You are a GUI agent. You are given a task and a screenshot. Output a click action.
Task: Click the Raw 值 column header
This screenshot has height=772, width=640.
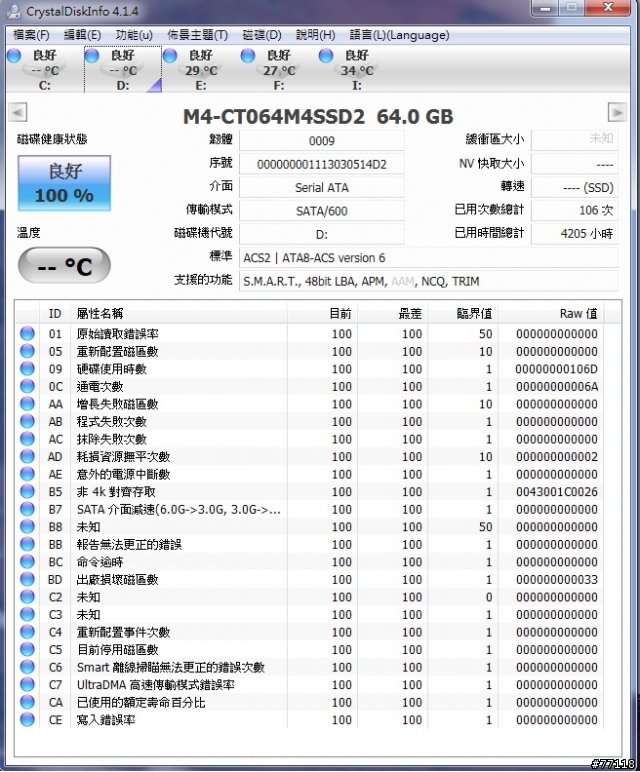(551, 314)
